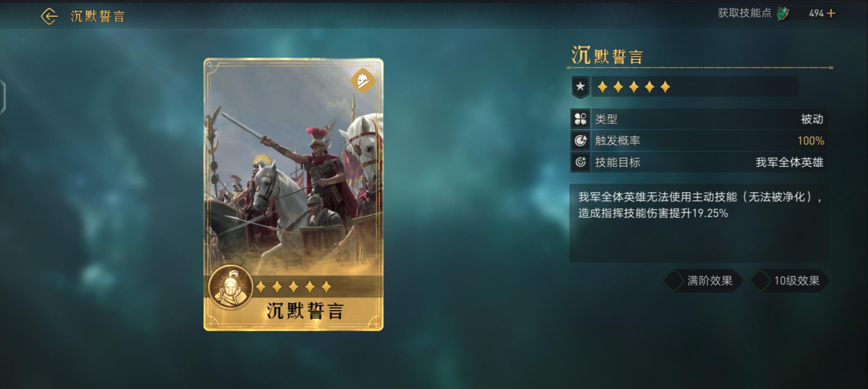The height and width of the screenshot is (389, 868).
Task: Go back using the arrow icon
Action: (x=49, y=16)
